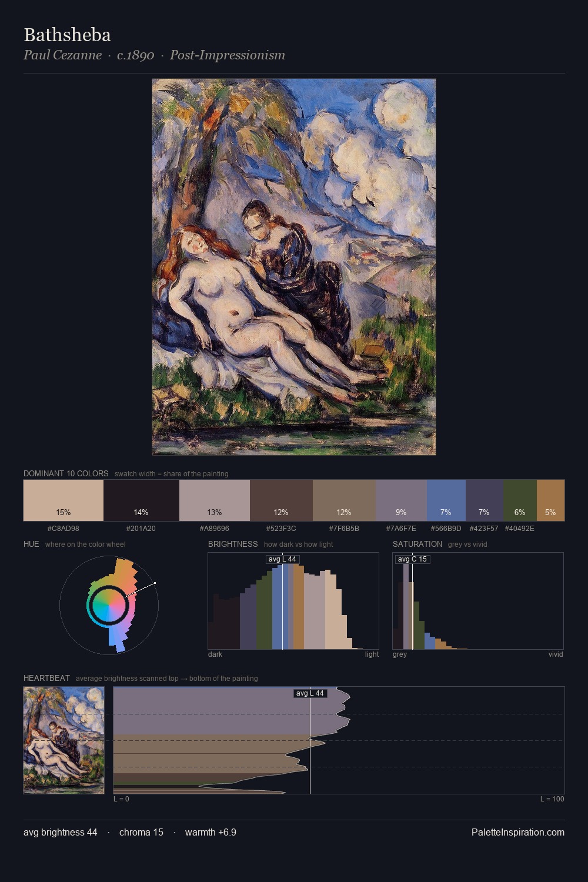
Task: Click the hex label #566B9D
Action: click(x=446, y=529)
